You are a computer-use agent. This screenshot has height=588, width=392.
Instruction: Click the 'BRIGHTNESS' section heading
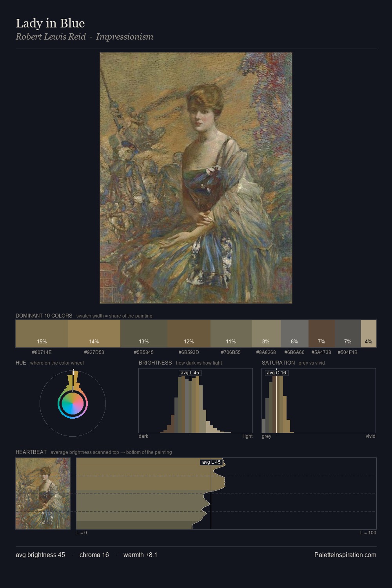click(155, 363)
